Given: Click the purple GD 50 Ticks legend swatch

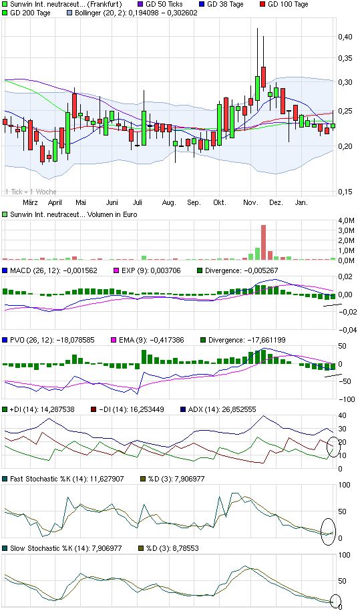Looking at the screenshot, I should click(140, 4).
